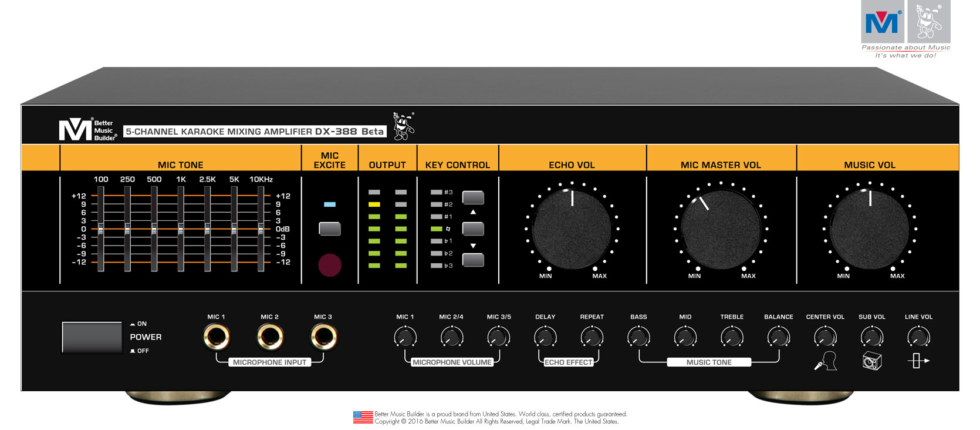Click the BMB cartoon mascot beside model name
The width and height of the screenshot is (980, 430).
(x=403, y=126)
